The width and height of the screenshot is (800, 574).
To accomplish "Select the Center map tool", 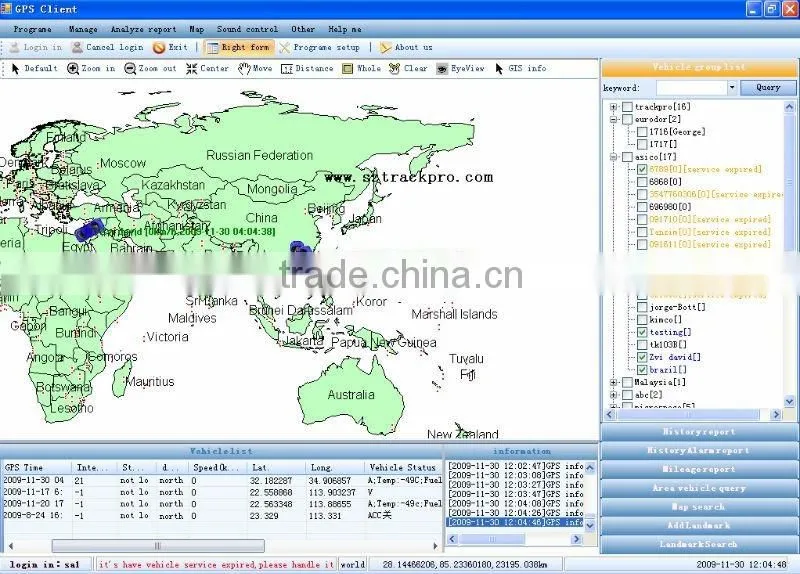I will tap(207, 68).
